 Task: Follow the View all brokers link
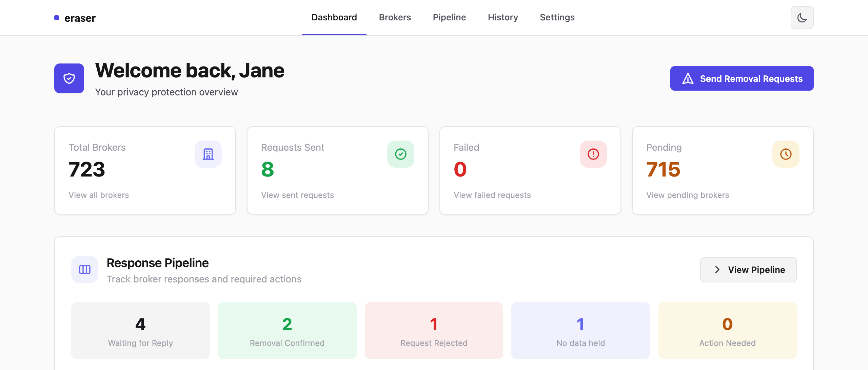tap(99, 195)
